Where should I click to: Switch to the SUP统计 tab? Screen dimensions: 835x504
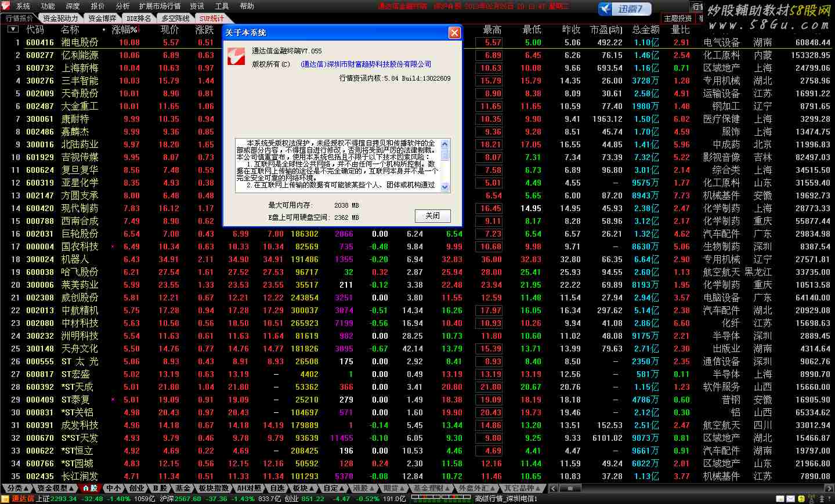point(211,18)
